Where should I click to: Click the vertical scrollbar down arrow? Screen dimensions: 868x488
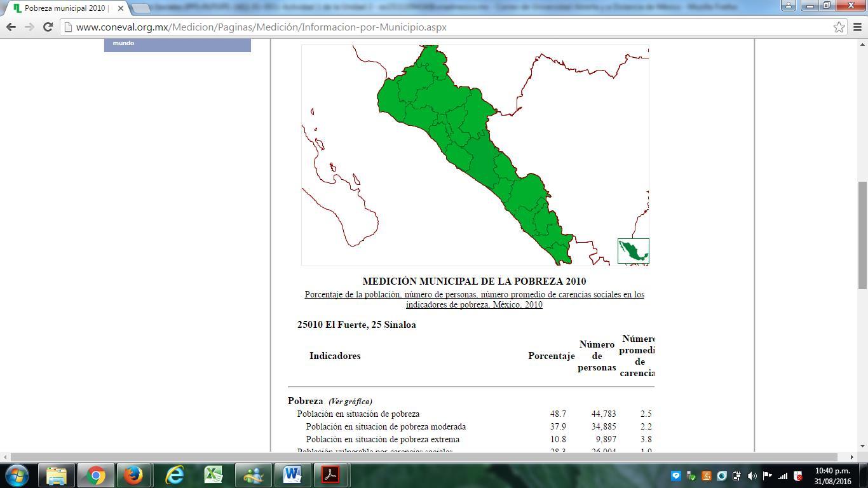point(862,446)
